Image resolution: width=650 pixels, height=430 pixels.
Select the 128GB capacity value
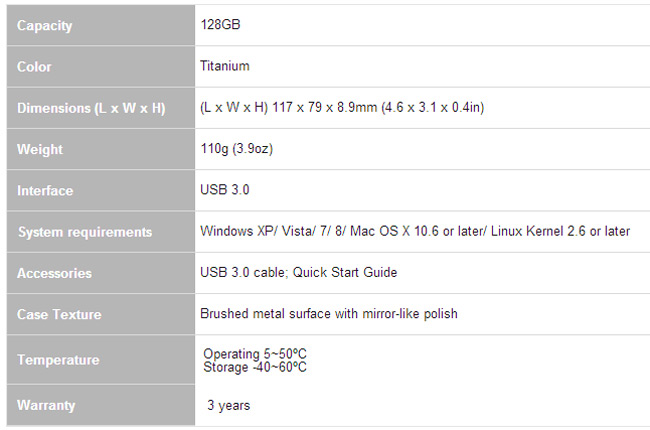pyautogui.click(x=220, y=25)
